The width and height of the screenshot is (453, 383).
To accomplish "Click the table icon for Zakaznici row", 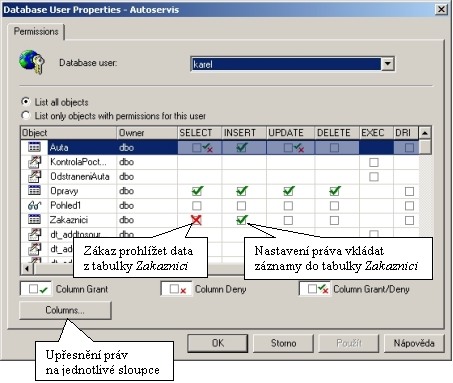I will click(x=34, y=220).
